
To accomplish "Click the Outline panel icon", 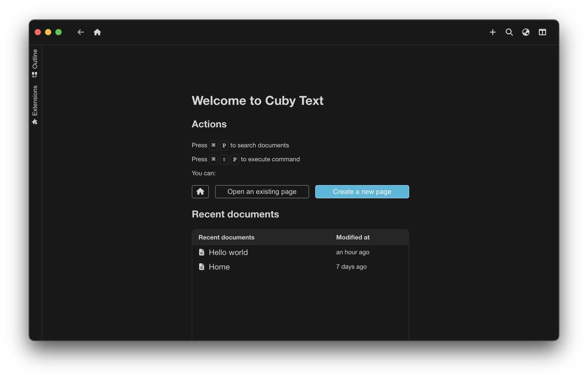I will 35,75.
